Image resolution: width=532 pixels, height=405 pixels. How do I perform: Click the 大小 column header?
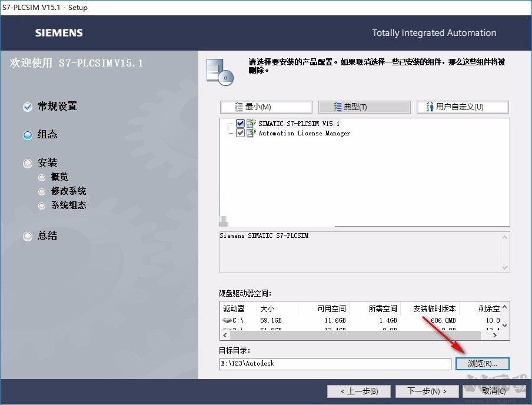point(267,308)
